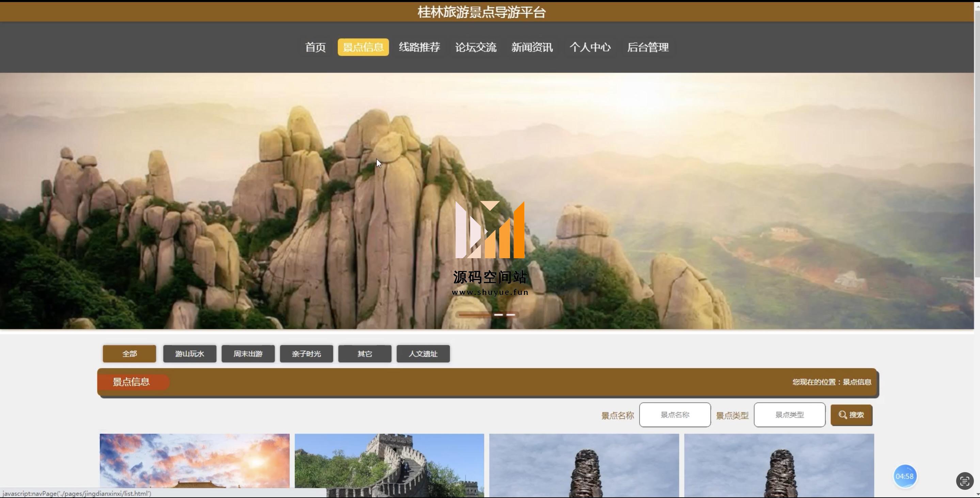Open the Great Wall attraction thumbnail
Viewport: 980px width, 498px height.
pos(389,464)
